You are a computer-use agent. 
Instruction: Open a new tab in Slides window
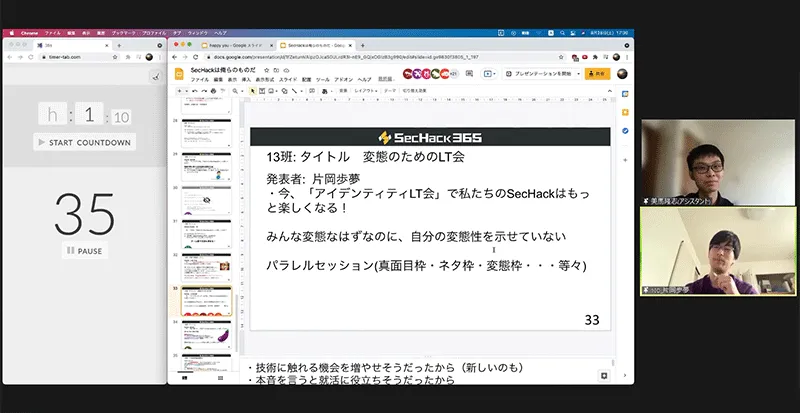(363, 45)
